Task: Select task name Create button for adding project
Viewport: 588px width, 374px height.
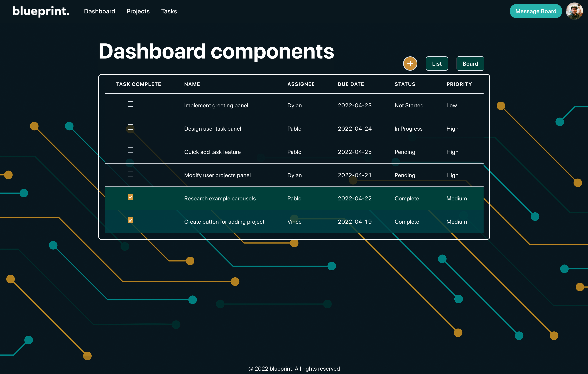Action: (x=224, y=222)
